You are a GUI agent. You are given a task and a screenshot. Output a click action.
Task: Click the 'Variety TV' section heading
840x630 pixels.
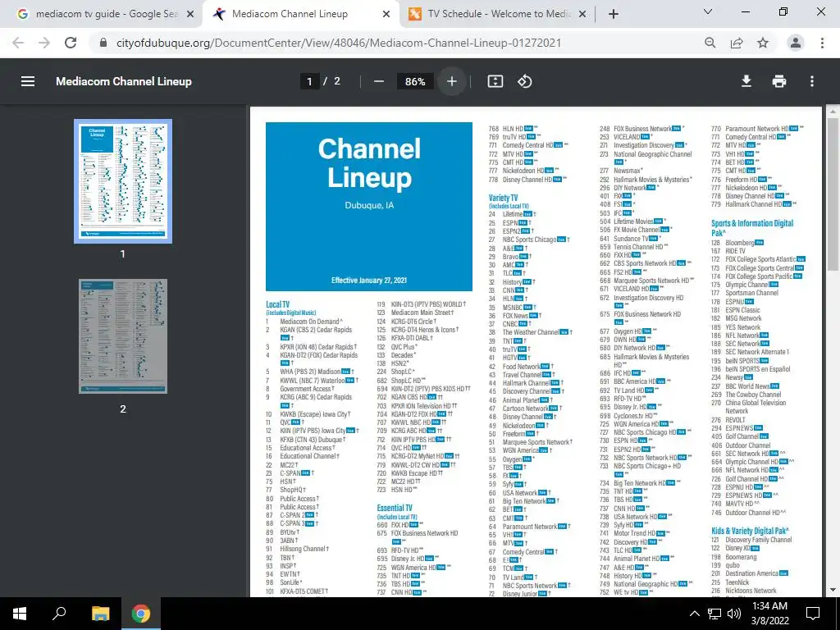point(503,198)
